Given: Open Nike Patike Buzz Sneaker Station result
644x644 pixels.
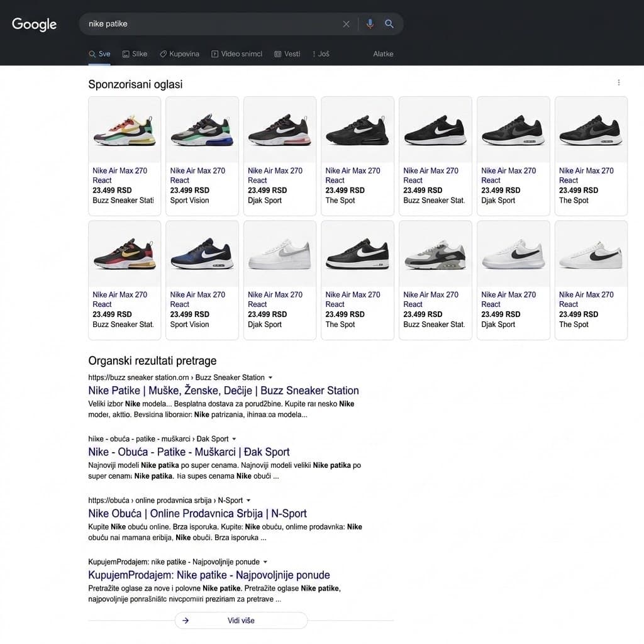Looking at the screenshot, I should (223, 390).
